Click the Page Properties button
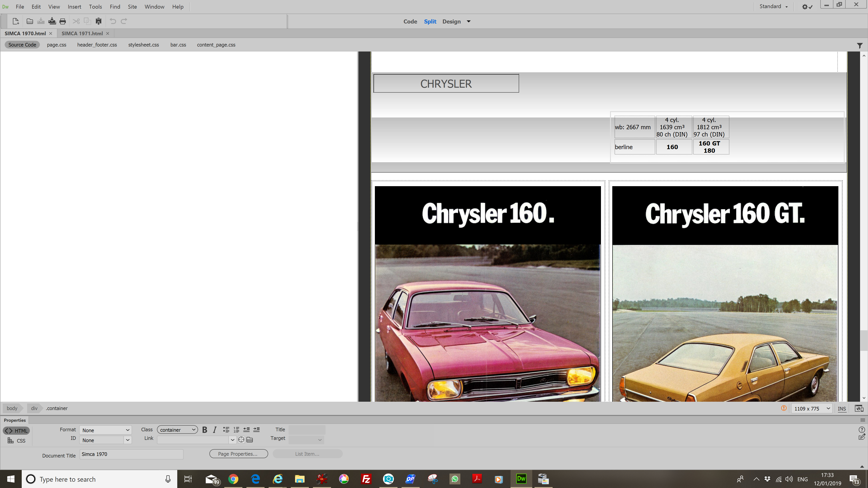 [239, 454]
